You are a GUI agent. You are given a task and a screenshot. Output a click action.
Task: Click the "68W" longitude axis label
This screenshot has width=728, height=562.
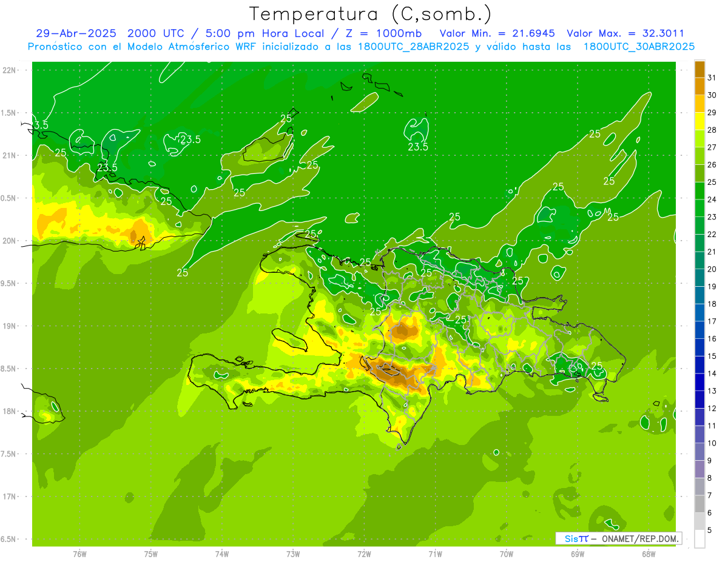(649, 554)
